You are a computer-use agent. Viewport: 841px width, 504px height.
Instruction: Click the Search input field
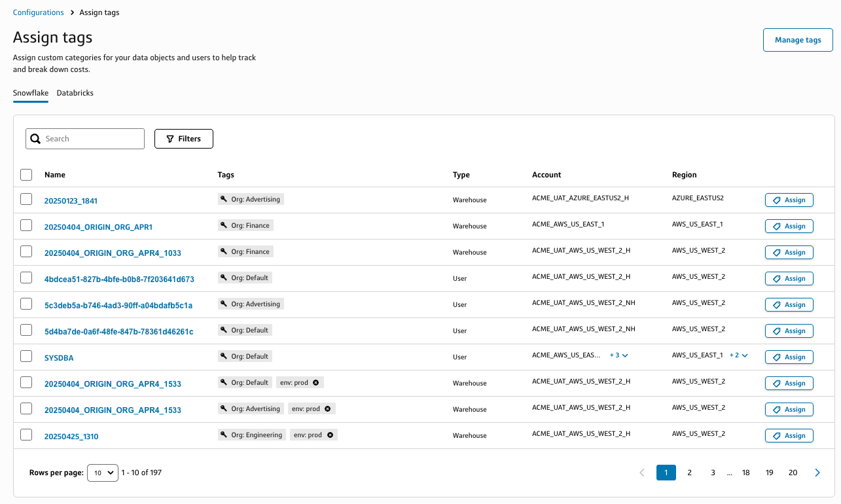click(85, 139)
